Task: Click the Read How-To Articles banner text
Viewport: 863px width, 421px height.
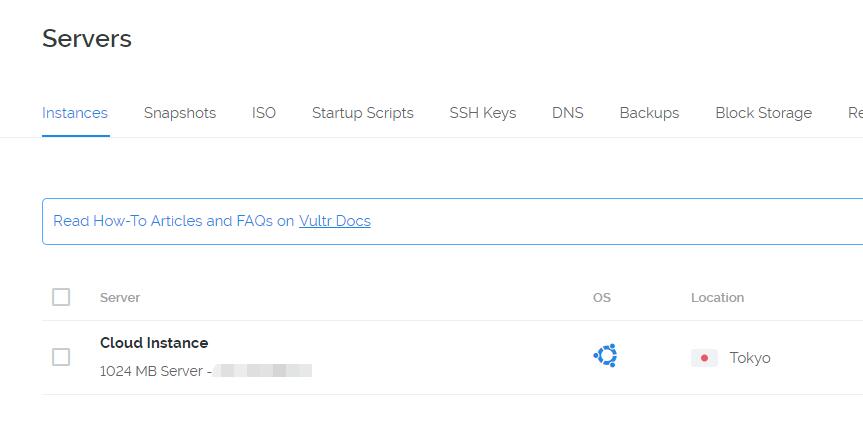Action: [173, 221]
